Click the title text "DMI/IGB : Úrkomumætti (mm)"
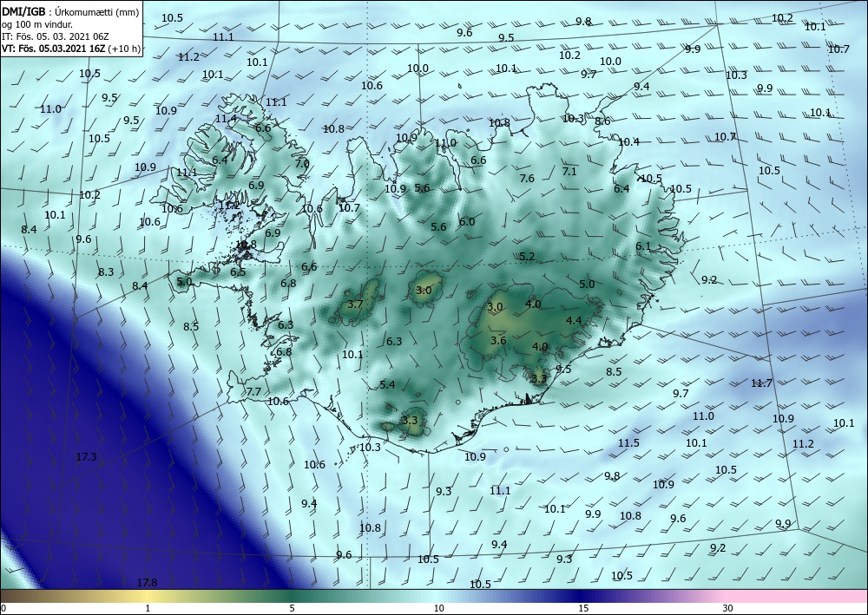 click(70, 13)
